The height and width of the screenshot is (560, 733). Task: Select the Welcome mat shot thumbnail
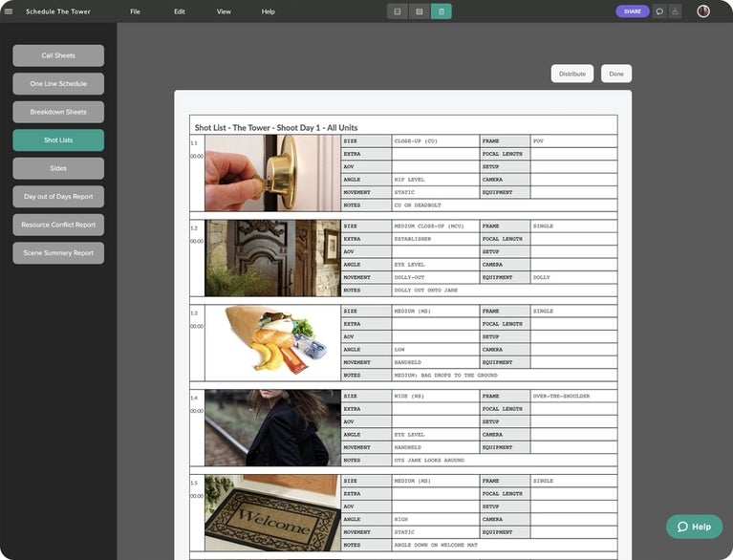[x=272, y=513]
